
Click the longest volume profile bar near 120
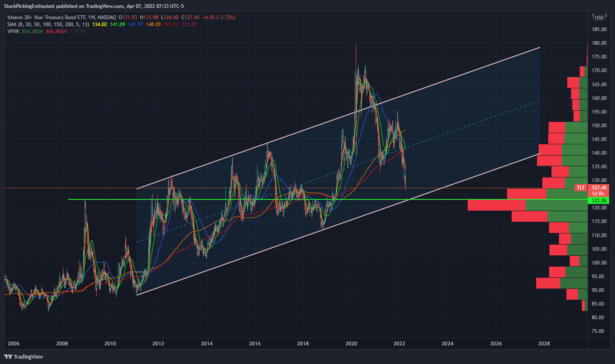click(x=527, y=205)
